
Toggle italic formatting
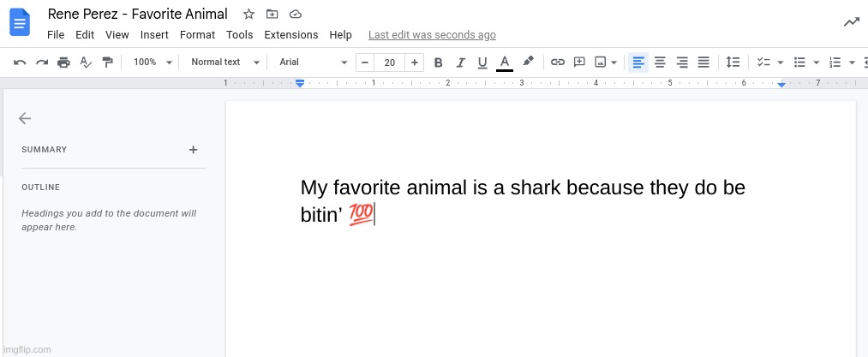[461, 62]
